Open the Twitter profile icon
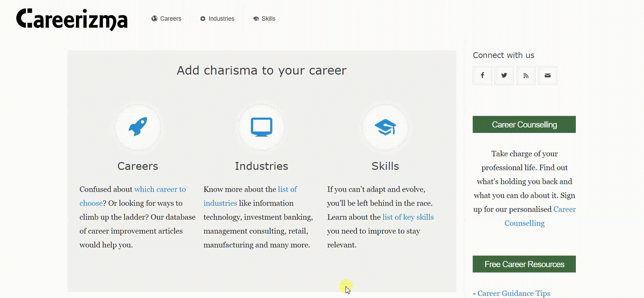The width and height of the screenshot is (644, 298). pyautogui.click(x=504, y=75)
